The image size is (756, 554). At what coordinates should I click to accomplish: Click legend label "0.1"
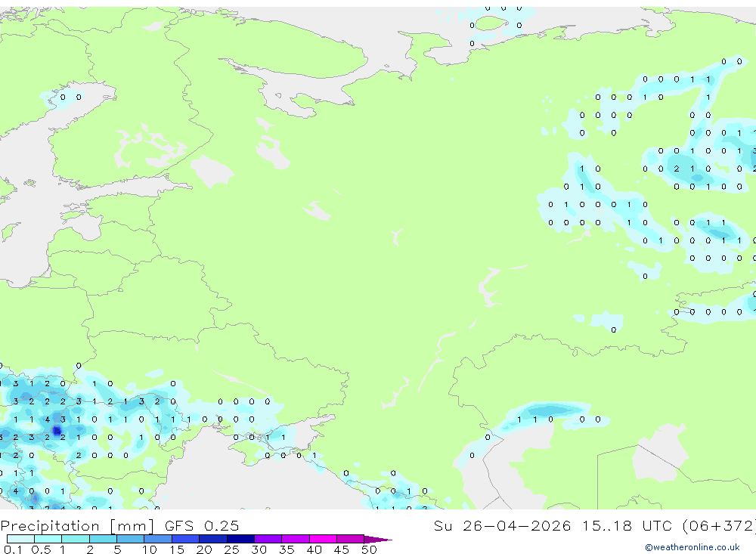[x=13, y=549]
